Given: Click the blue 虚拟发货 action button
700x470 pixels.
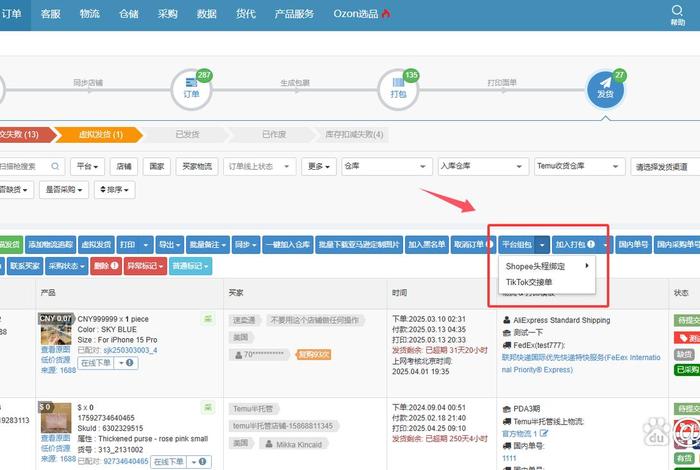Looking at the screenshot, I should 96,245.
